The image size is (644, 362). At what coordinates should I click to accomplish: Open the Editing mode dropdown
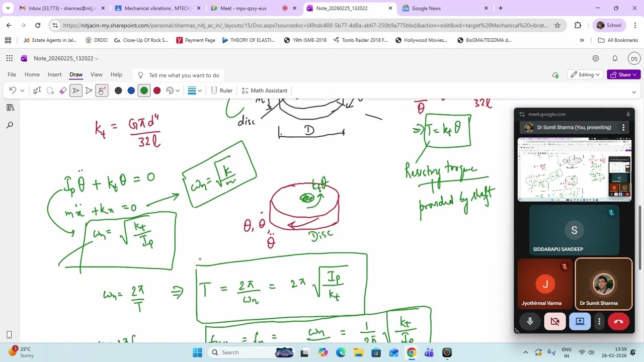point(585,75)
